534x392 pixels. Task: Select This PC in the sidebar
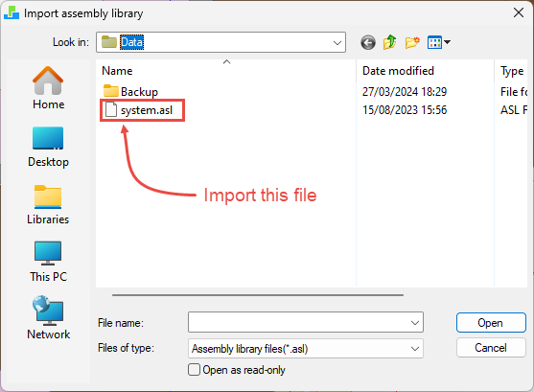click(48, 262)
